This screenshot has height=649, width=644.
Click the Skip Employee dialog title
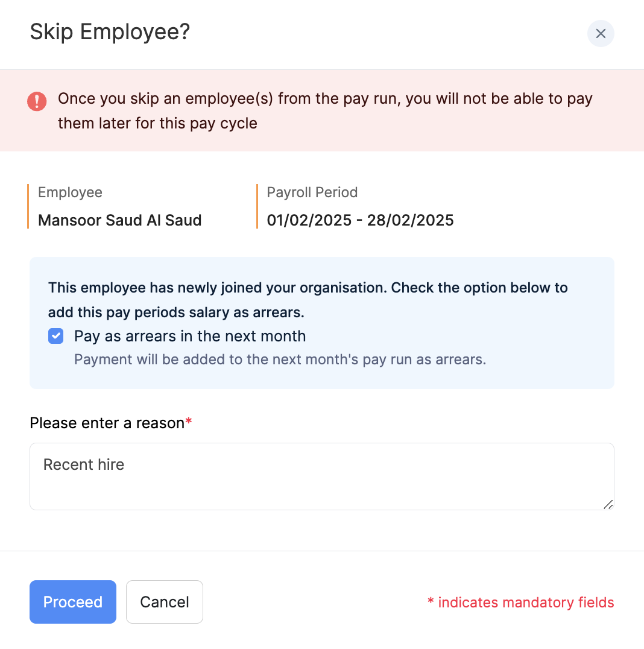pyautogui.click(x=110, y=31)
